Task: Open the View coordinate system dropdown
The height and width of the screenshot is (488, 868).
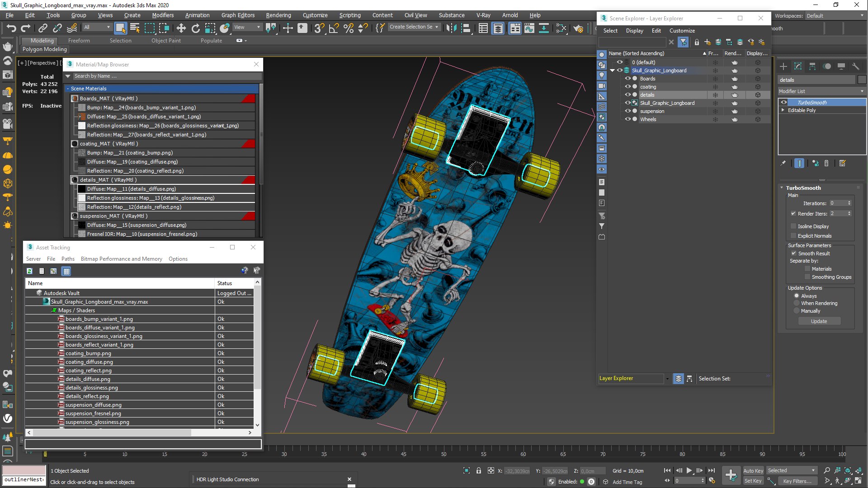Action: point(247,28)
